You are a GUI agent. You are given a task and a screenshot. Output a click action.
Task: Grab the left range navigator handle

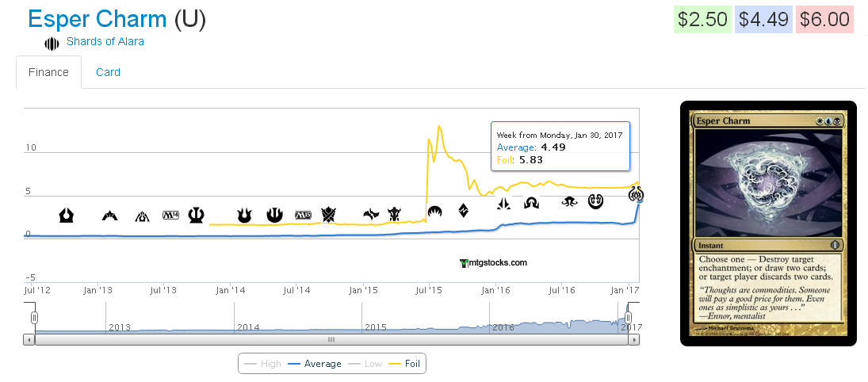[34, 318]
